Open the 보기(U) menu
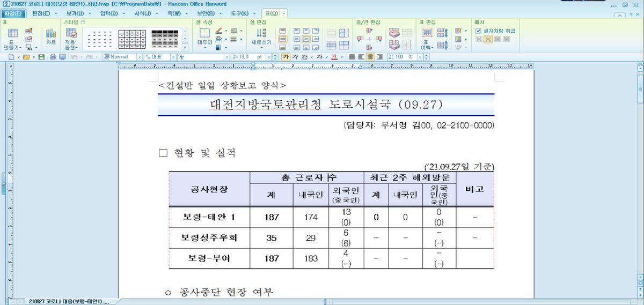This screenshot has width=644, height=305. (74, 12)
